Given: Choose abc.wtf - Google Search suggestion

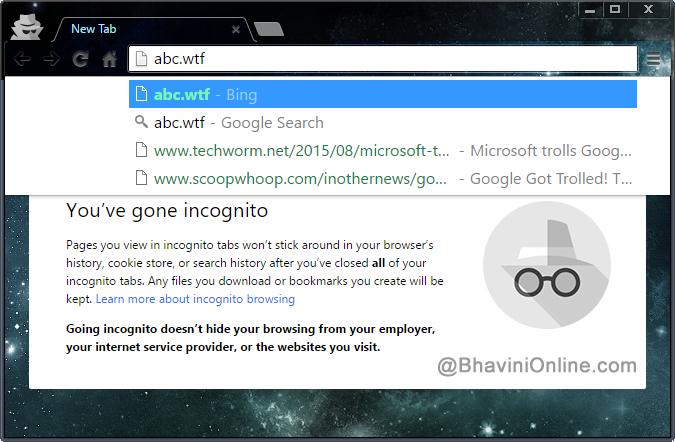Looking at the screenshot, I should (383, 123).
